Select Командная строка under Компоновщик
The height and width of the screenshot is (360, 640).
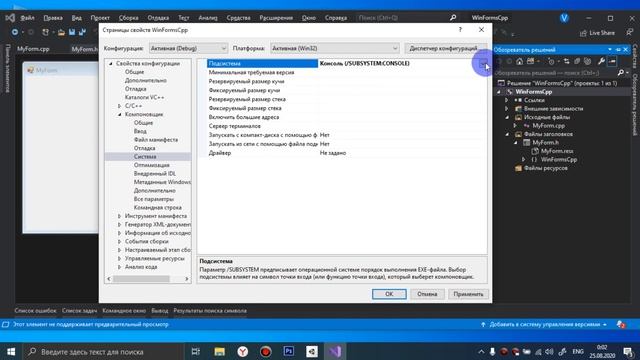click(158, 208)
